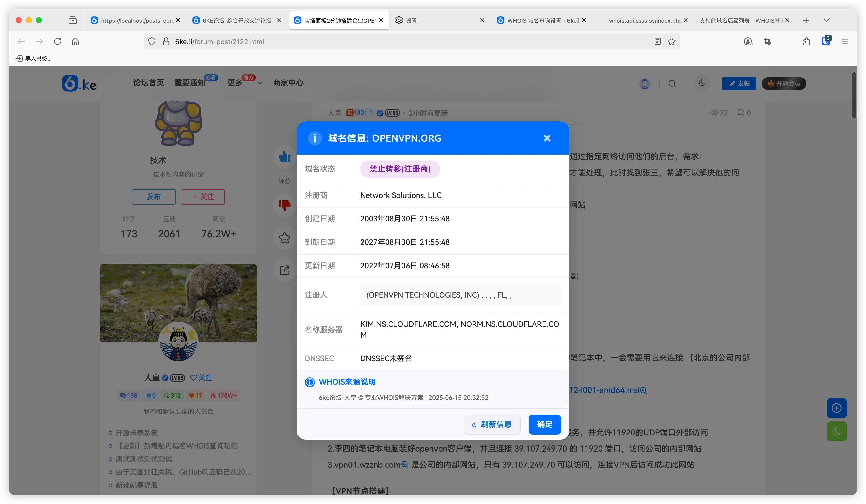Image resolution: width=866 pixels, height=504 pixels.
Task: Toggle bookmark star in address bar
Action: (671, 42)
